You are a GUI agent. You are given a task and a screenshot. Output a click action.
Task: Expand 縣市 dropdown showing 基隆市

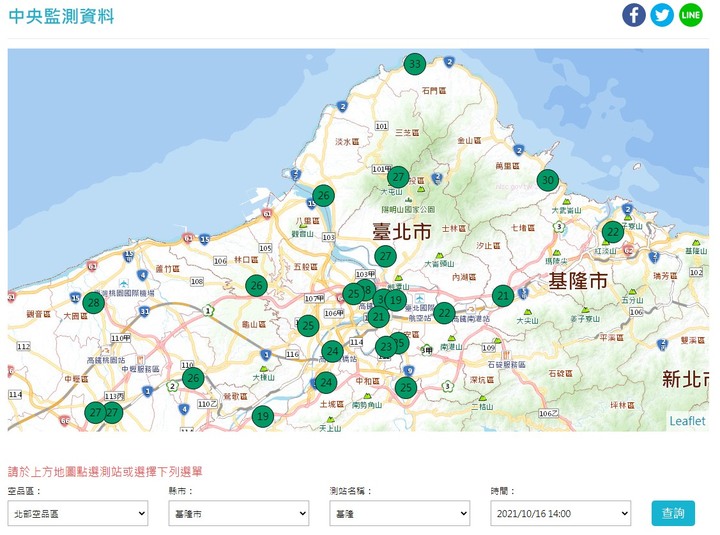point(239,513)
